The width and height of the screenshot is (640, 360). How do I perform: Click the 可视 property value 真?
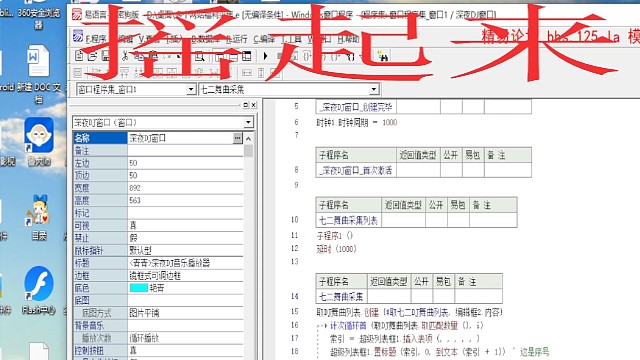[x=133, y=226]
